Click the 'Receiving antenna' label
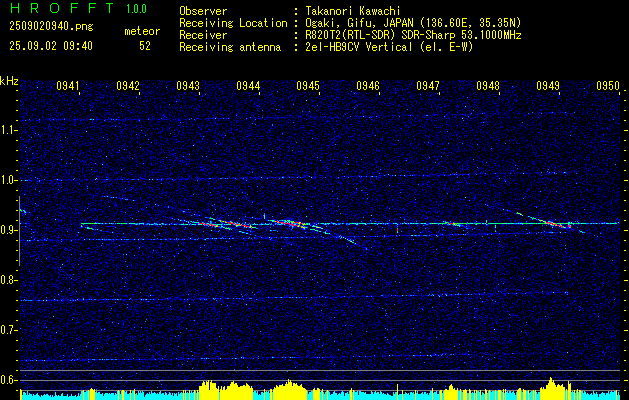 (x=230, y=47)
